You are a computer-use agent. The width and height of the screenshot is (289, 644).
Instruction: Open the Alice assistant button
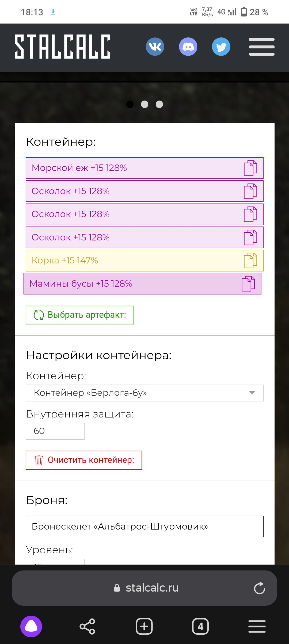coord(31,626)
